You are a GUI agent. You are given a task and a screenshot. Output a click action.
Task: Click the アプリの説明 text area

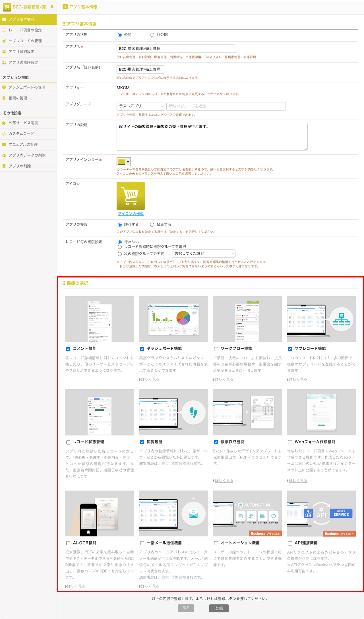point(212,137)
